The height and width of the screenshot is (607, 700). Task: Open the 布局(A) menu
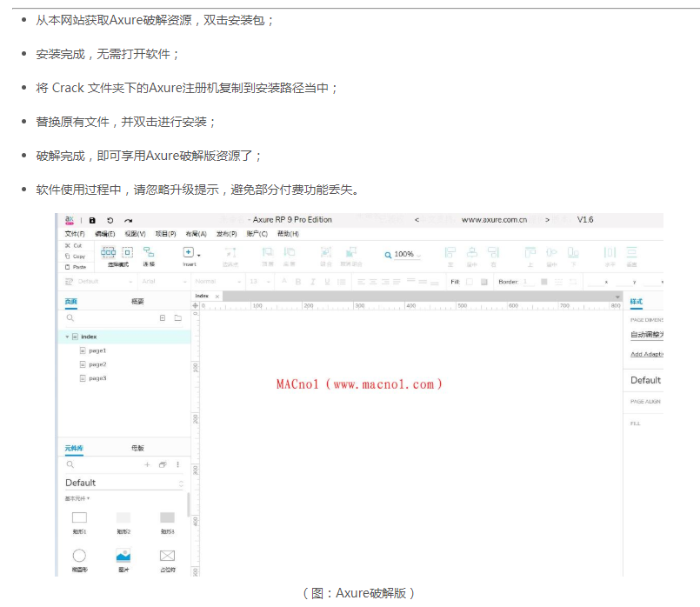coord(196,234)
